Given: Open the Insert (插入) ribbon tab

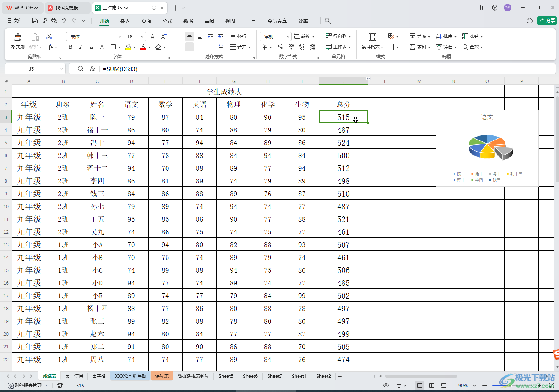Looking at the screenshot, I should click(x=125, y=21).
